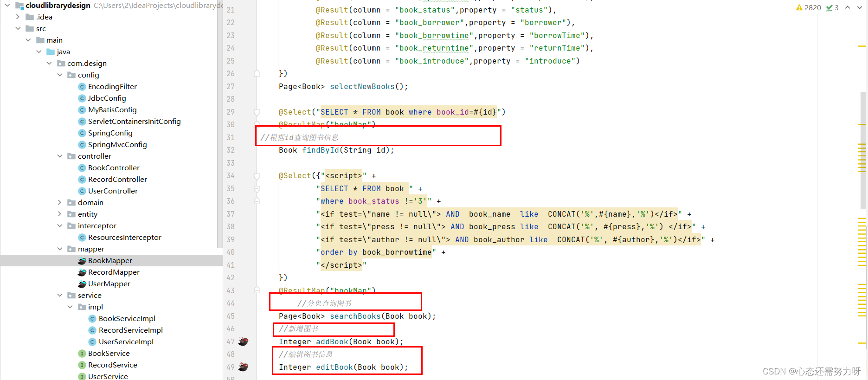Screen dimensions: 868x380
Task: Collapse the controller package
Action: pyautogui.click(x=59, y=156)
